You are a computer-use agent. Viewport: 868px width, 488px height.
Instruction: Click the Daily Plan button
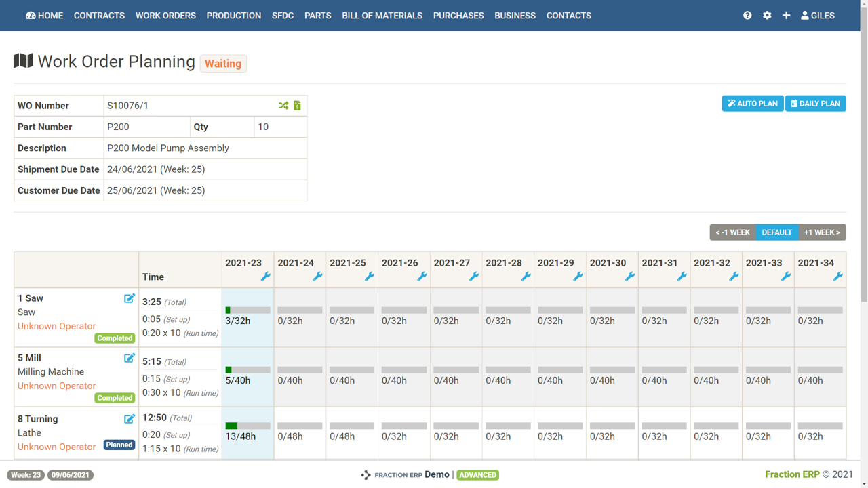(815, 104)
